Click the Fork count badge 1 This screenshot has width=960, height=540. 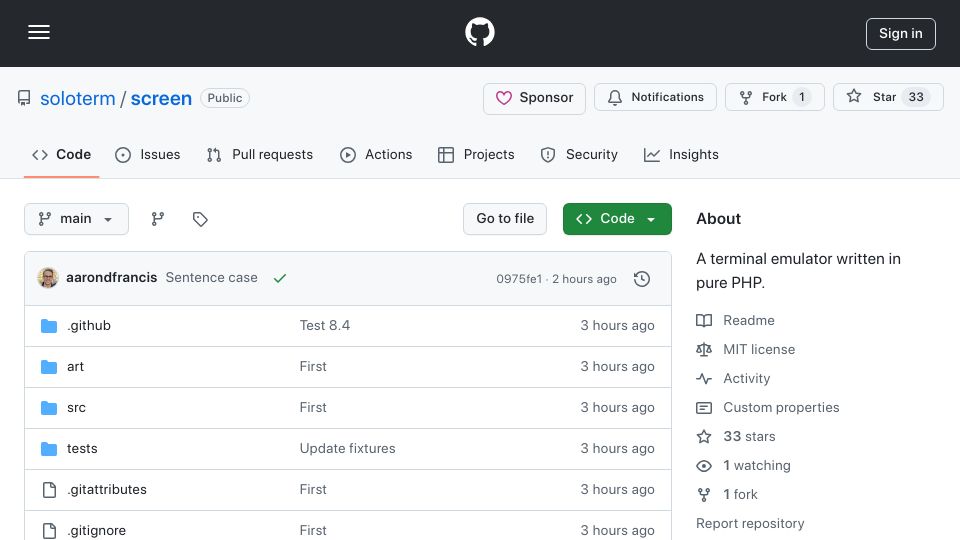(x=801, y=97)
